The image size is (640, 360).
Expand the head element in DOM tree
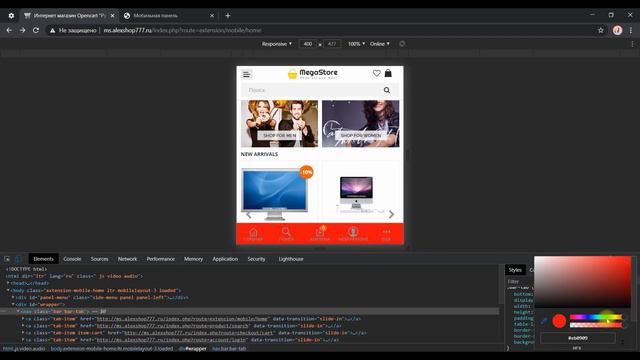pyautogui.click(x=8, y=283)
